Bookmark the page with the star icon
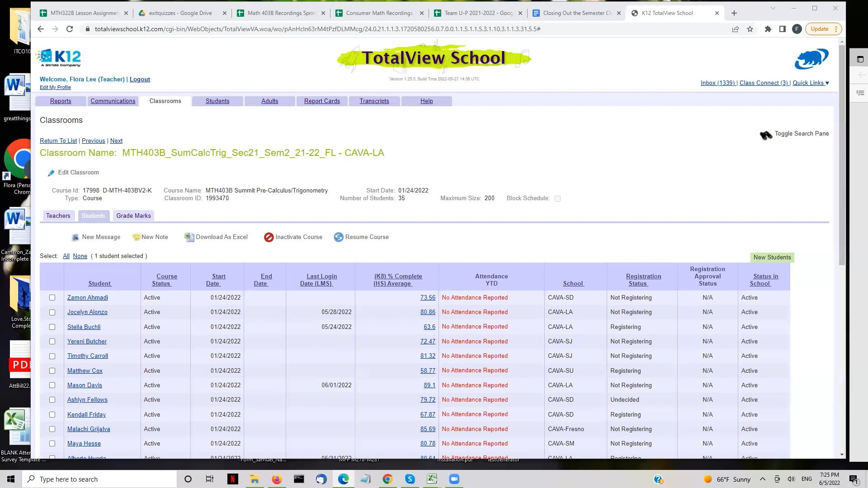The width and height of the screenshot is (868, 488). [750, 28]
